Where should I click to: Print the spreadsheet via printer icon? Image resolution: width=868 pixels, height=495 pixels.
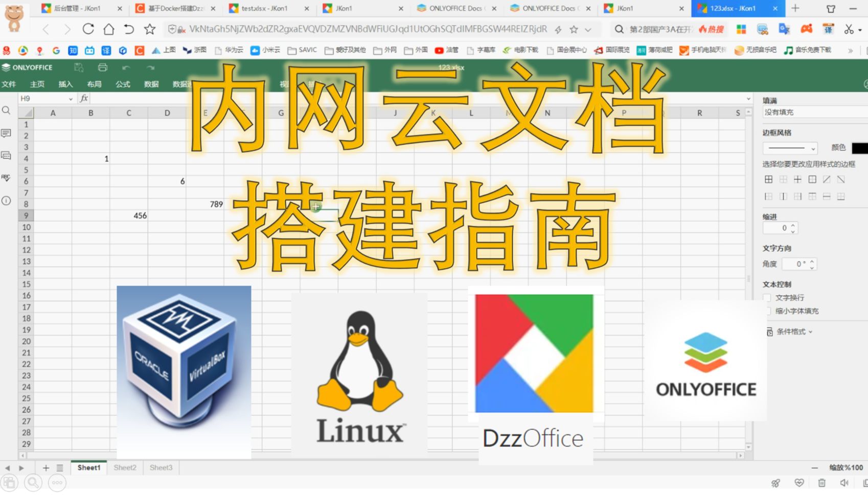102,67
